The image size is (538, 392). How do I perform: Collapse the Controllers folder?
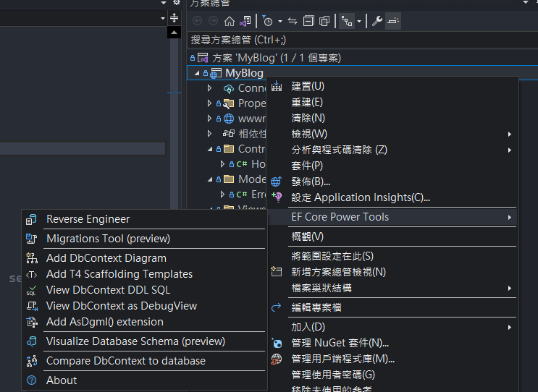point(210,149)
